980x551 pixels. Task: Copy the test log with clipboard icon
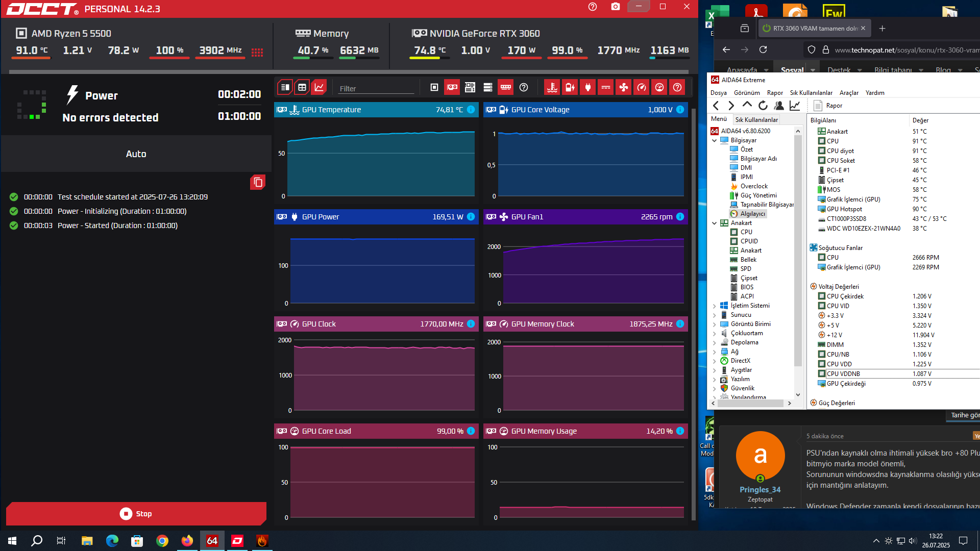pyautogui.click(x=258, y=182)
